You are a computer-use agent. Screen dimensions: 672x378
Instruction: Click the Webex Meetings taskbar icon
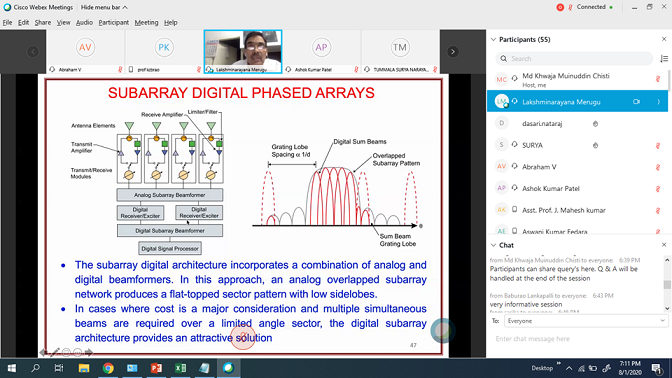[228, 368]
